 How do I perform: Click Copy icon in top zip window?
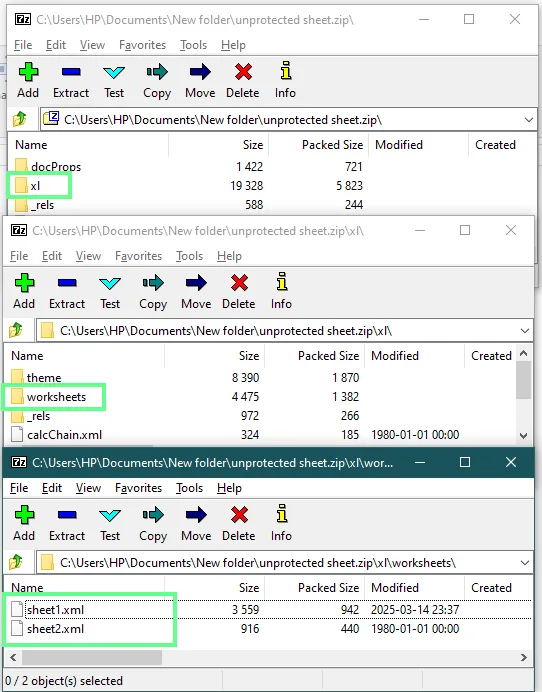pos(157,71)
